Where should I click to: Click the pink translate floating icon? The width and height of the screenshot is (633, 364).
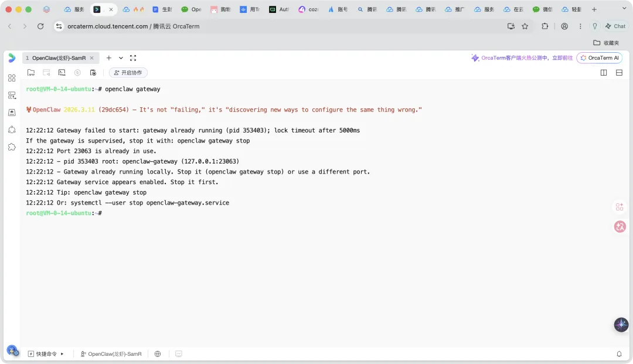coord(620,226)
